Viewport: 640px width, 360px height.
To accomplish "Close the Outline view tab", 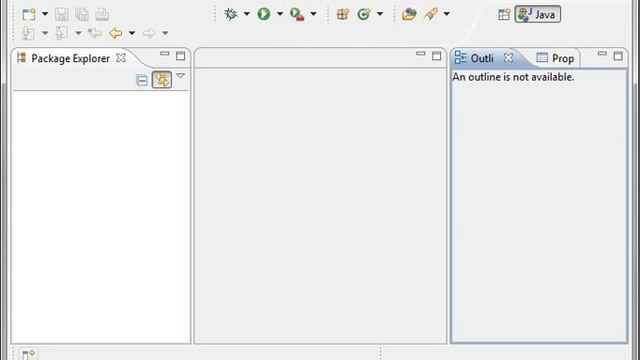I will [508, 58].
